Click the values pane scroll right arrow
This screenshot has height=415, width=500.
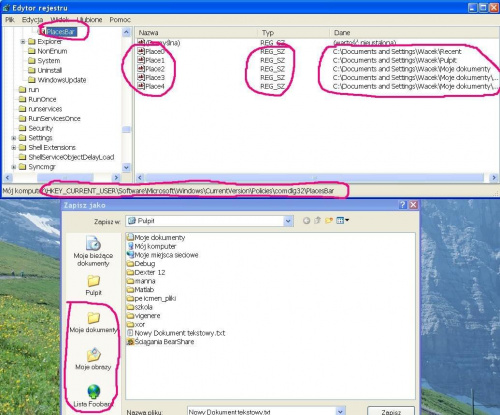[494, 178]
